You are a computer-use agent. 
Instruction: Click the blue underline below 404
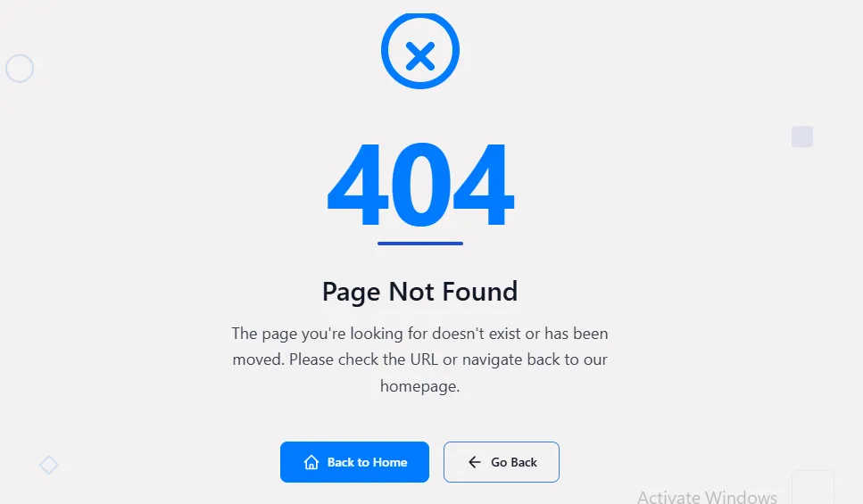pos(420,244)
